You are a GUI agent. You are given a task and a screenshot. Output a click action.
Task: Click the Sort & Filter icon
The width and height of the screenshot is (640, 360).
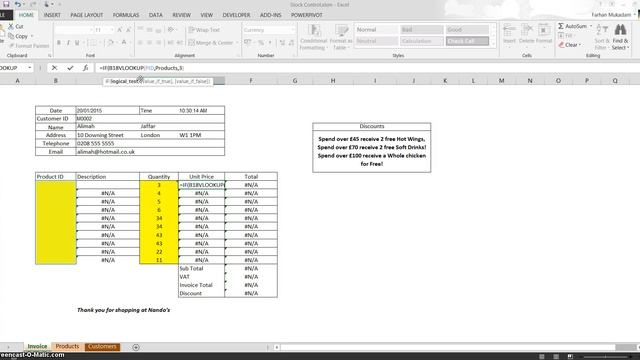pyautogui.click(x=602, y=30)
